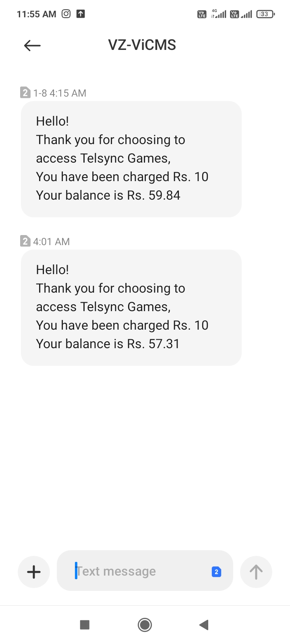Screen dimensions: 290x644
Task: Tap the Instagram notification icon in status bar
Action: point(66,14)
